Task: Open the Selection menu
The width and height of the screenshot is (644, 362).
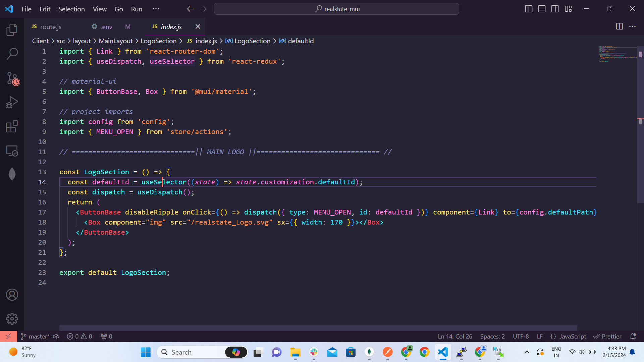Action: (71, 9)
